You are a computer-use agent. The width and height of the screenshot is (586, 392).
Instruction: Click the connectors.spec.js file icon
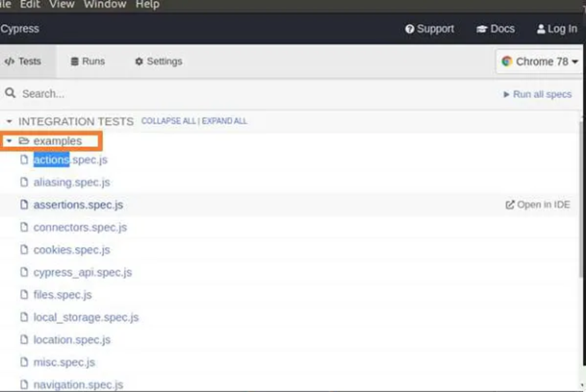tap(24, 227)
